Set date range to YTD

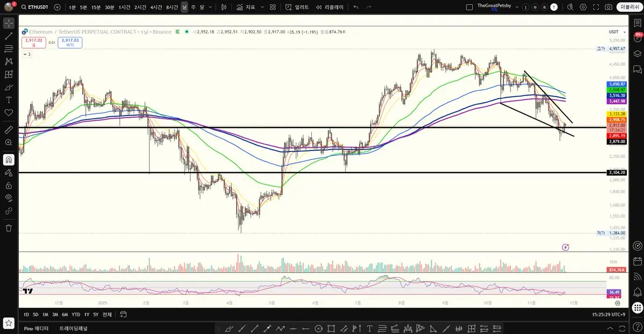click(76, 314)
